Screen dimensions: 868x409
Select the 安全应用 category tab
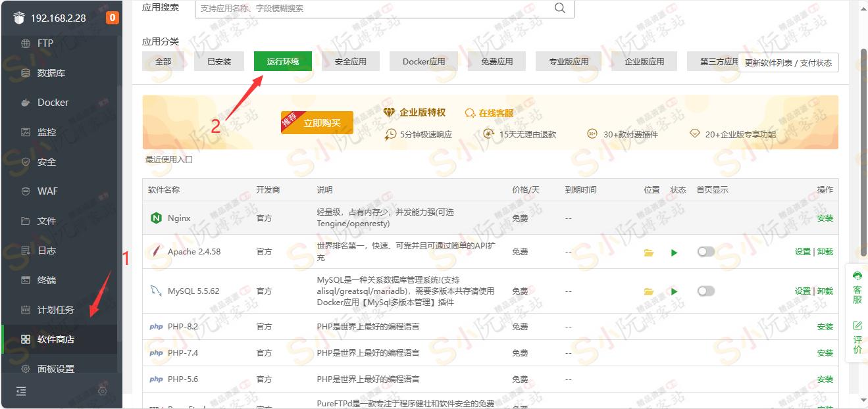351,61
